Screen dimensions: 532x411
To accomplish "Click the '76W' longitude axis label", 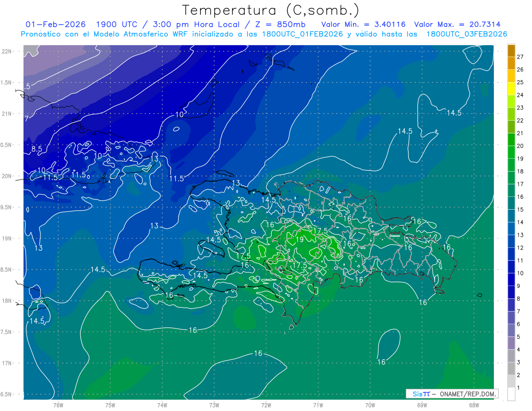I will pos(58,405).
